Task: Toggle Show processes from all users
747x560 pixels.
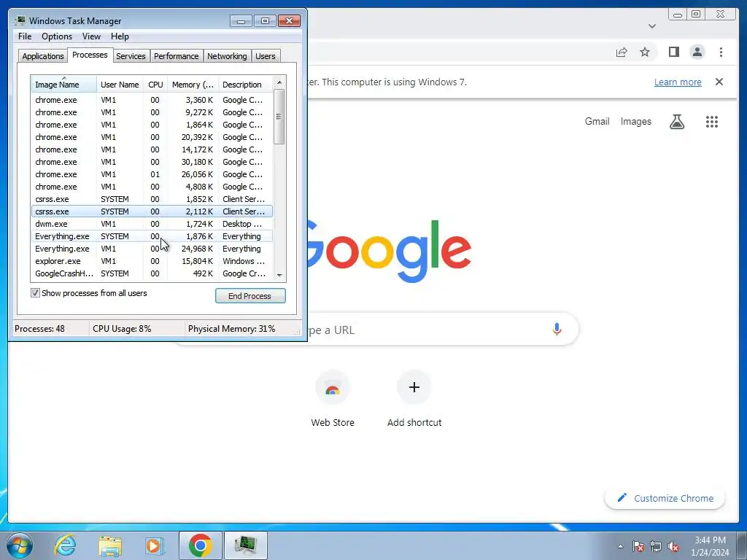Action: click(x=35, y=293)
